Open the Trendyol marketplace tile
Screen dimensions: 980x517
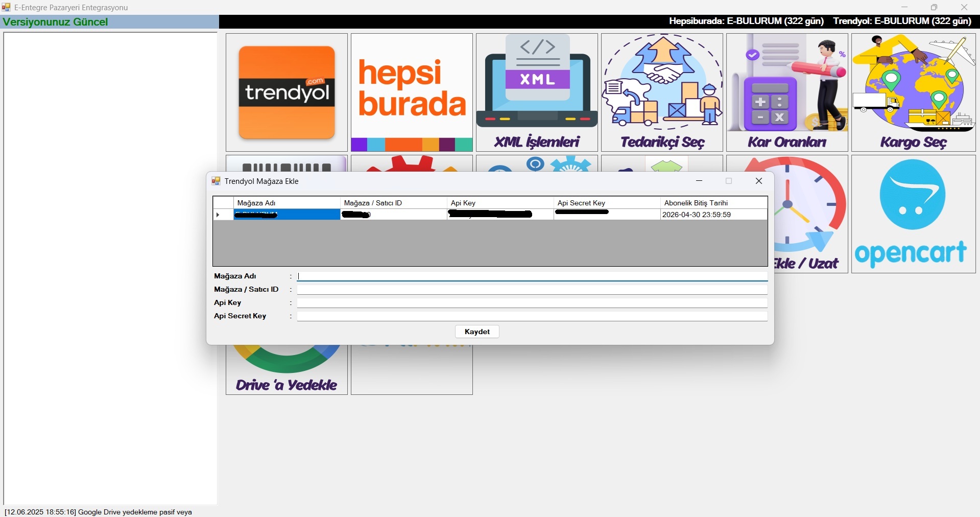[x=286, y=92]
